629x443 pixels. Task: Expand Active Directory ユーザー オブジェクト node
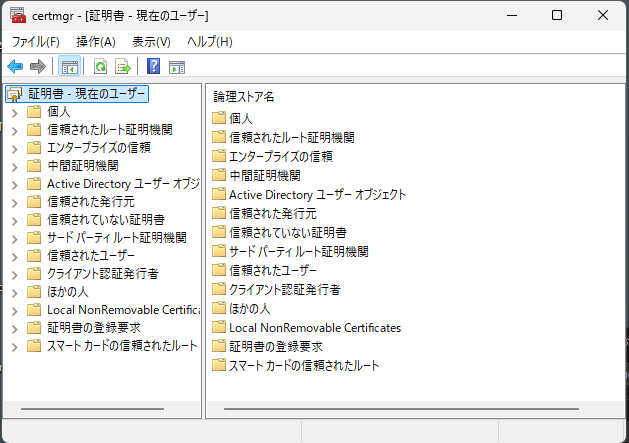click(14, 185)
